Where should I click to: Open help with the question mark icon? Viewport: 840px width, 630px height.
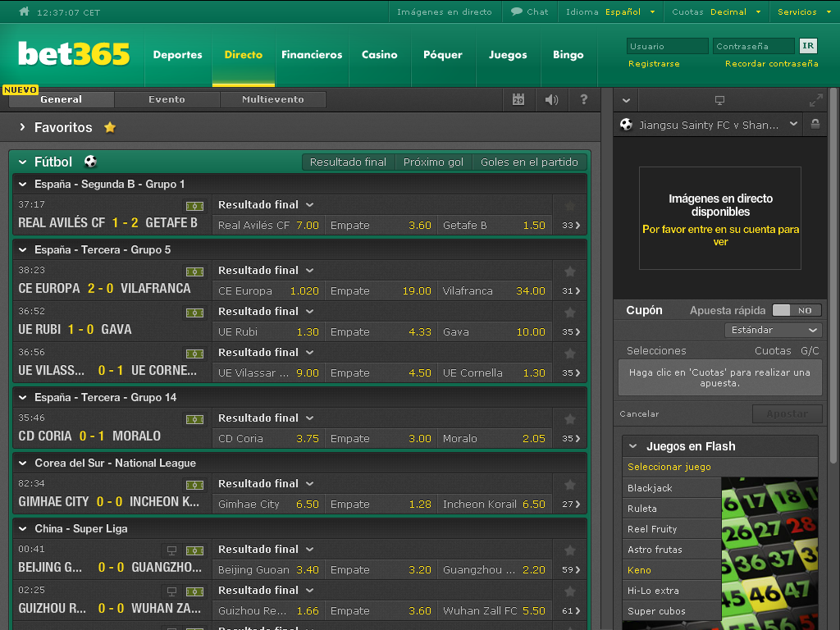tap(584, 99)
